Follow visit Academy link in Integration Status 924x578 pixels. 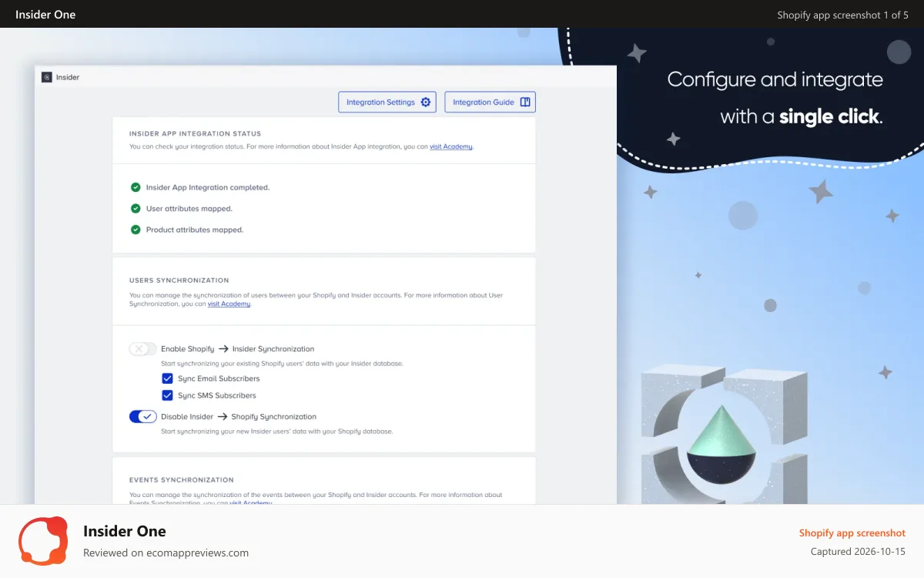pyautogui.click(x=451, y=146)
